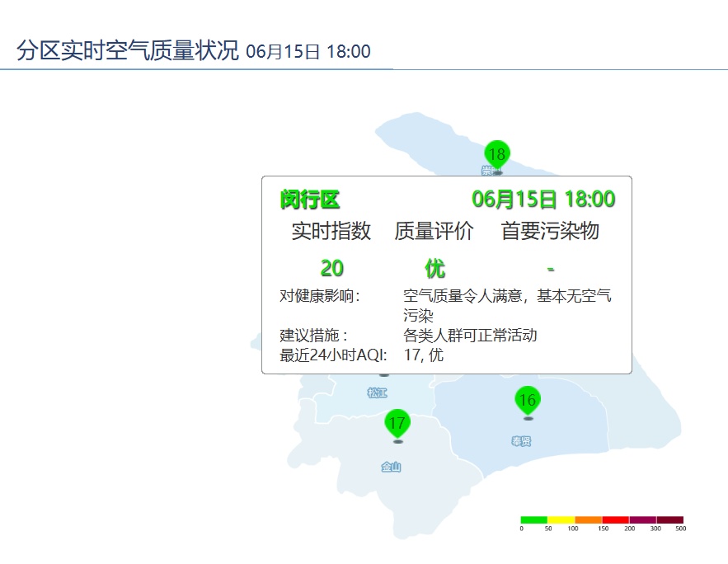The width and height of the screenshot is (728, 564).
Task: Click the primary pollutant dash value
Action: [x=551, y=269]
